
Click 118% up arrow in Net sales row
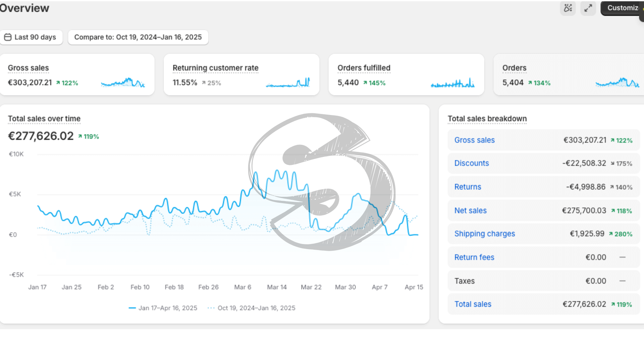click(x=621, y=211)
